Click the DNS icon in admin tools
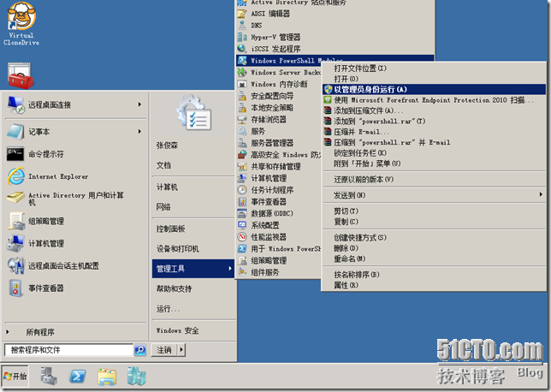 coord(242,26)
